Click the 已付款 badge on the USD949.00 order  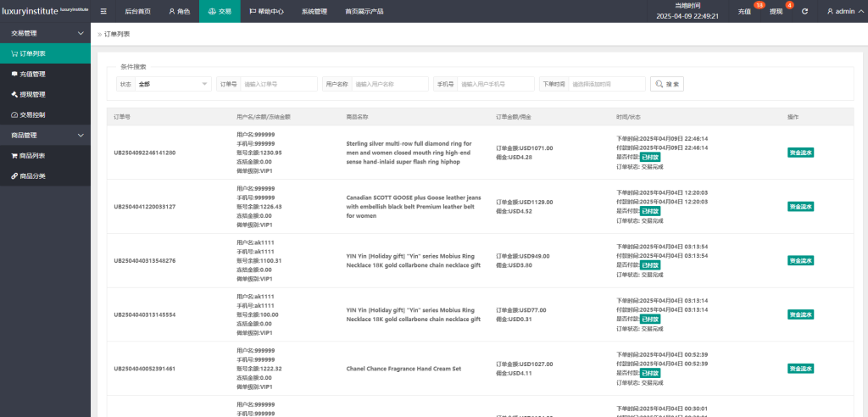[x=650, y=265]
